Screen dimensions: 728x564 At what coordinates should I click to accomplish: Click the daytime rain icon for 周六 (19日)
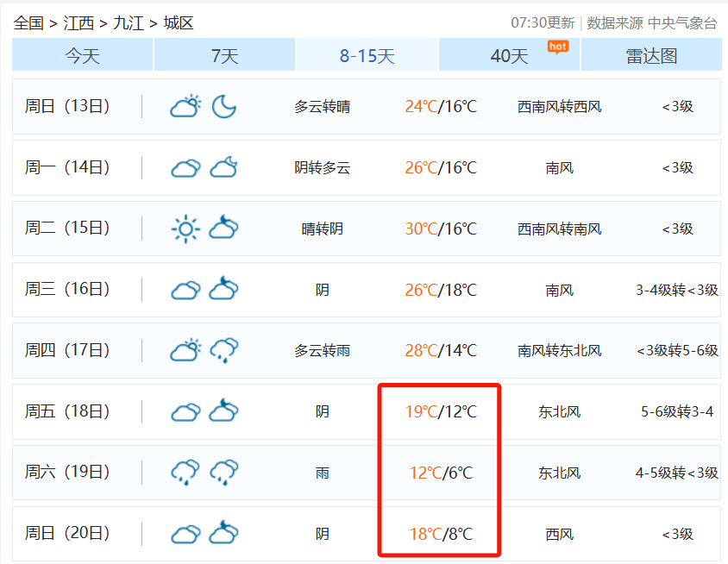185,473
